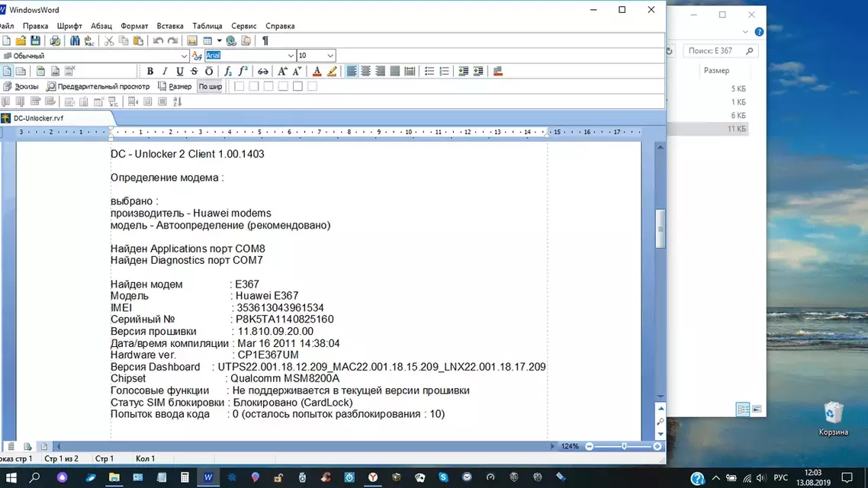Screen dimensions: 868x488
Task: Click the Cut scissors icon
Action: (x=109, y=40)
